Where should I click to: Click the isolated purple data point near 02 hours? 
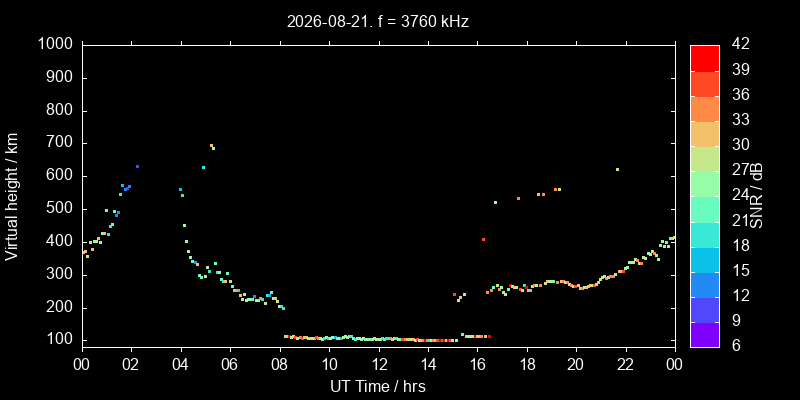pyautogui.click(x=137, y=166)
